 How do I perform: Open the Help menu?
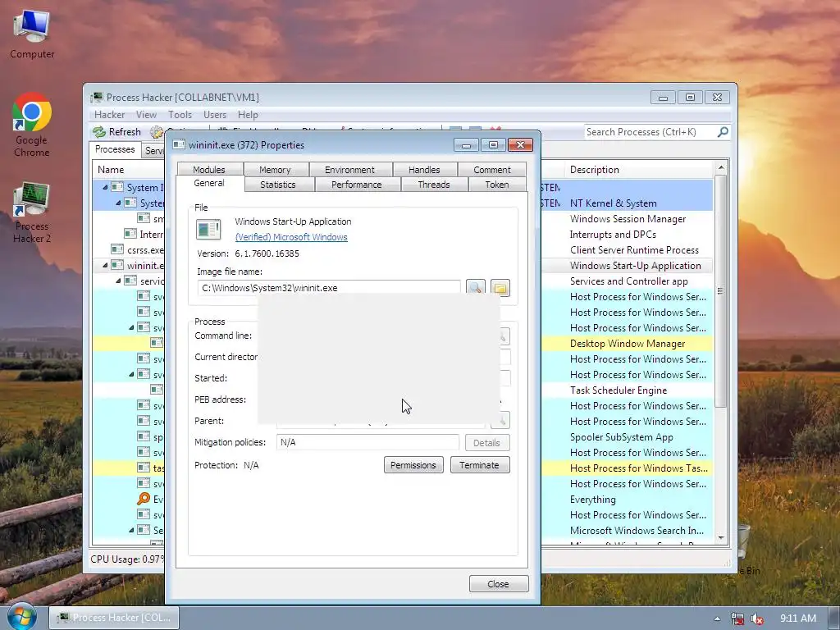click(x=248, y=115)
